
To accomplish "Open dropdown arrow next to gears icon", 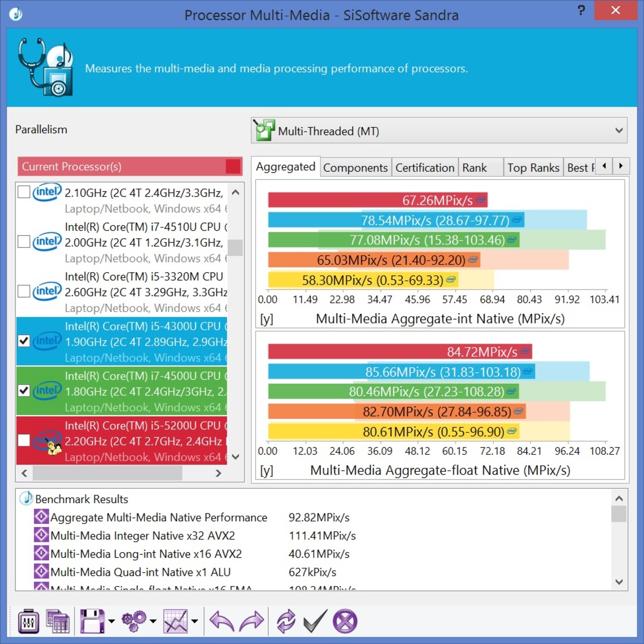I will tap(153, 621).
